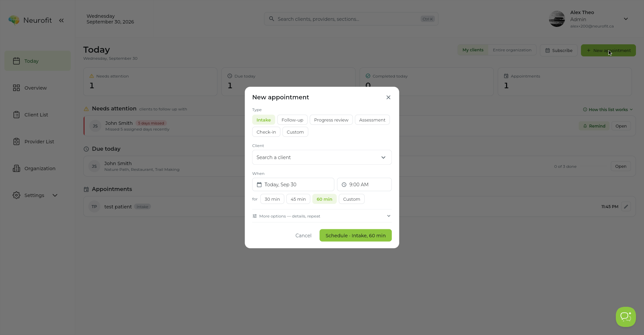Select the Progress review type
The width and height of the screenshot is (644, 335).
[x=331, y=120]
